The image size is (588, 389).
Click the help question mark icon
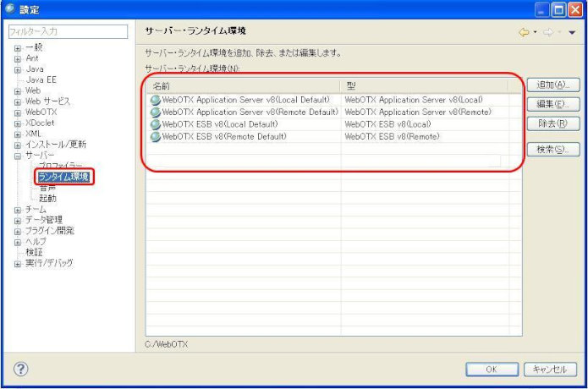click(21, 369)
